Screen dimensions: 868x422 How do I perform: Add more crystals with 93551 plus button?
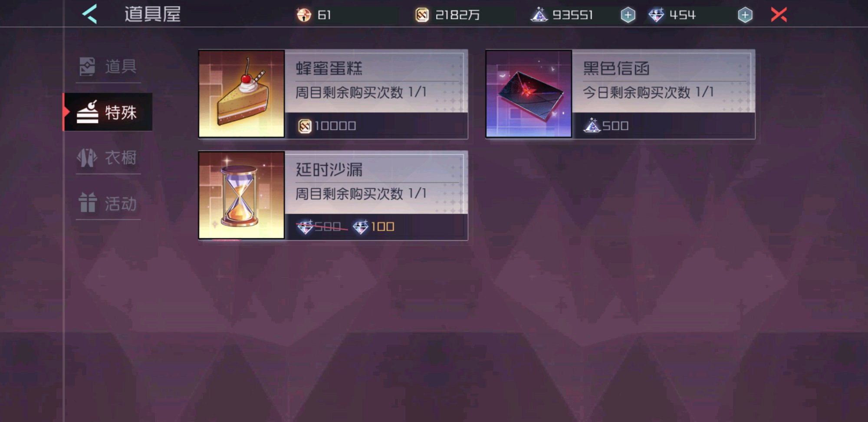click(628, 15)
